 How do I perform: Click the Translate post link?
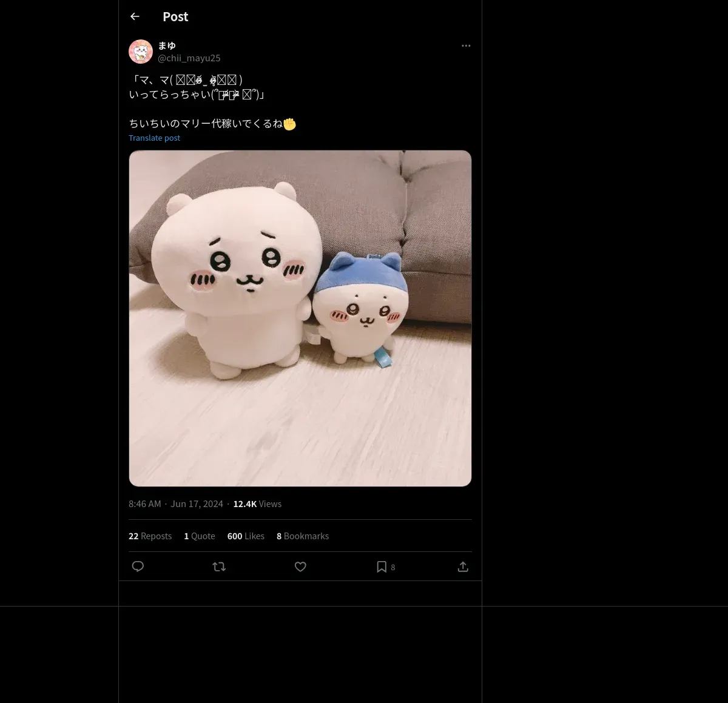154,138
